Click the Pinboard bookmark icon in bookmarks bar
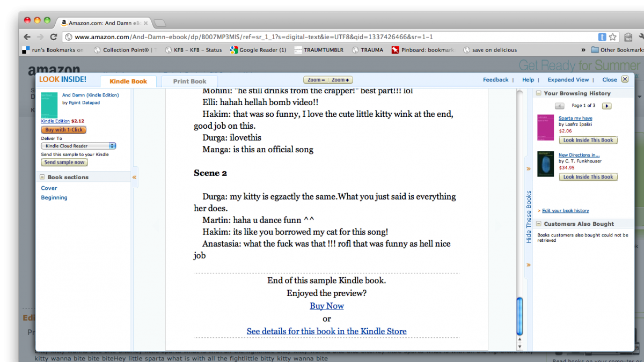 [395, 50]
